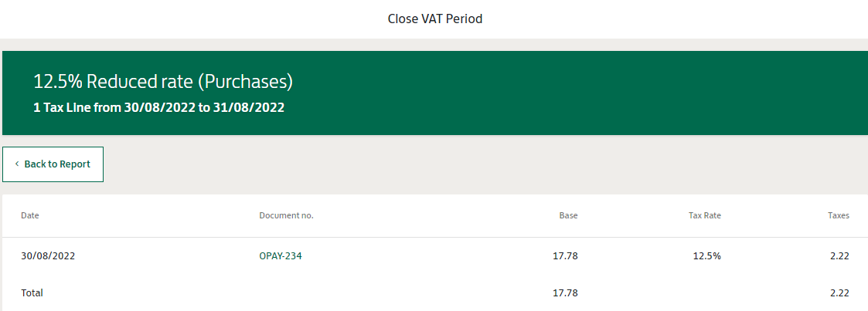Select the 30/08/2022 date cell
The width and height of the screenshot is (868, 311).
coord(48,256)
